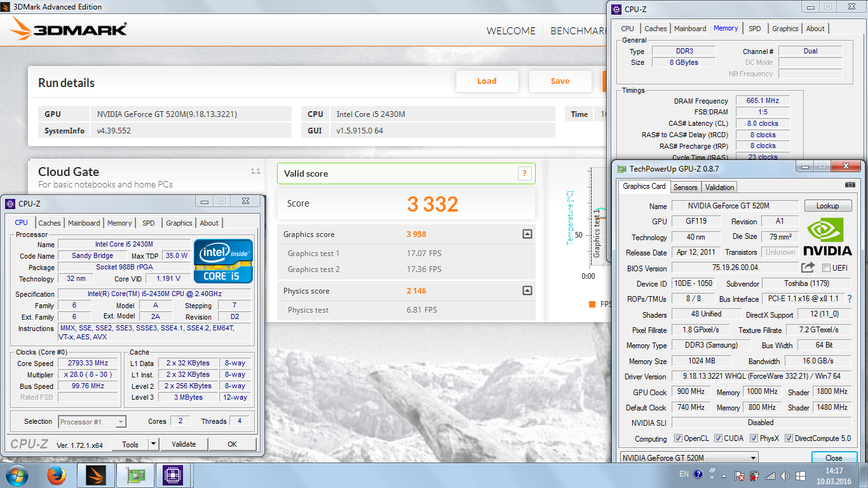Click the Cloud Gate heading
Viewport: 868px width, 488px height.
(69, 172)
